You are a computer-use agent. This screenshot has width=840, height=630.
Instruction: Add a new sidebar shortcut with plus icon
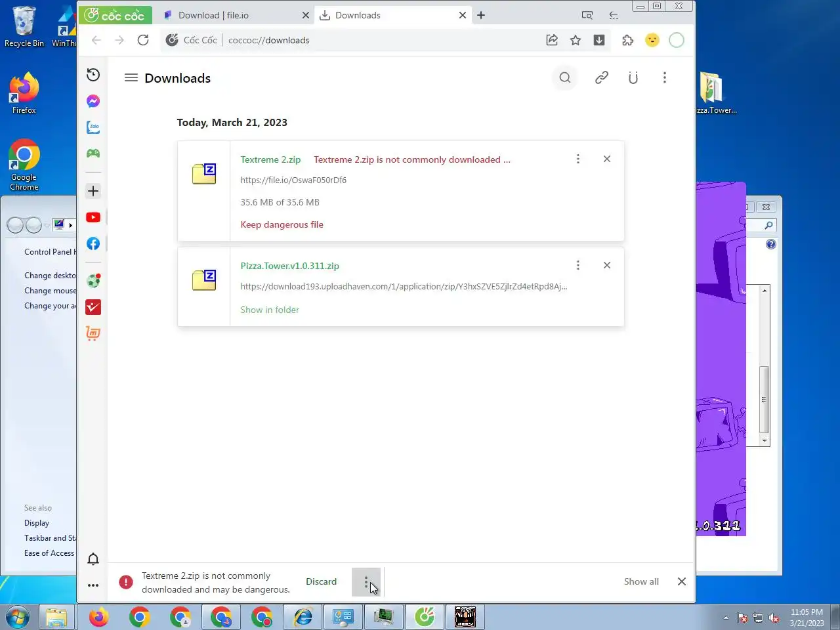coord(93,191)
